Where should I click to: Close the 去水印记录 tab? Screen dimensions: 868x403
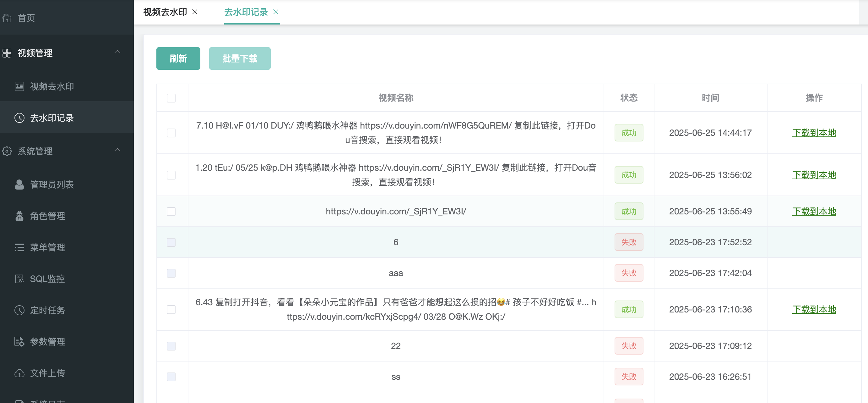tap(276, 12)
